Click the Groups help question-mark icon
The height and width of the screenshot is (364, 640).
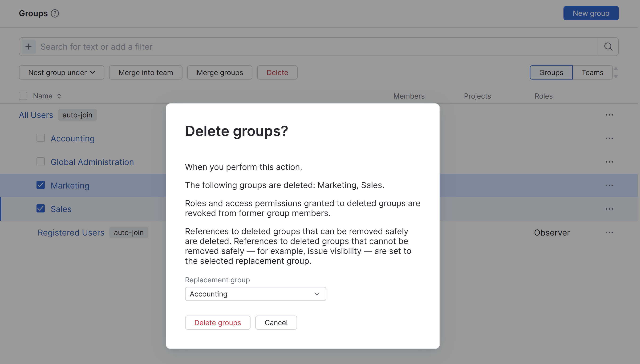[55, 13]
